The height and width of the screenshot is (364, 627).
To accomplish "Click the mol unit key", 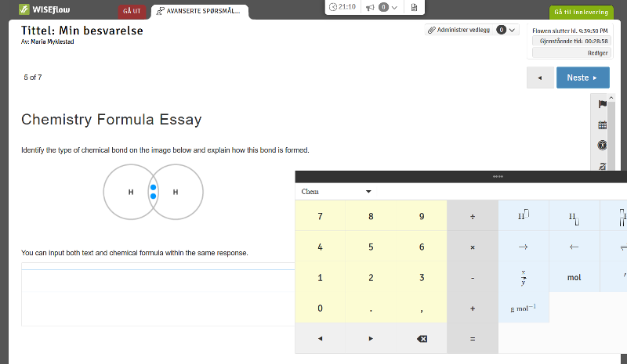I will point(574,278).
